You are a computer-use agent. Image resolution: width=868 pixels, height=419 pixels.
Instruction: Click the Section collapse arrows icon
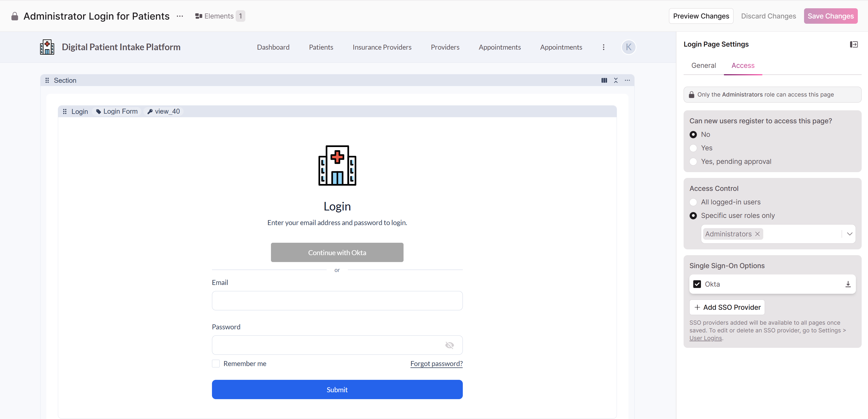(x=616, y=80)
